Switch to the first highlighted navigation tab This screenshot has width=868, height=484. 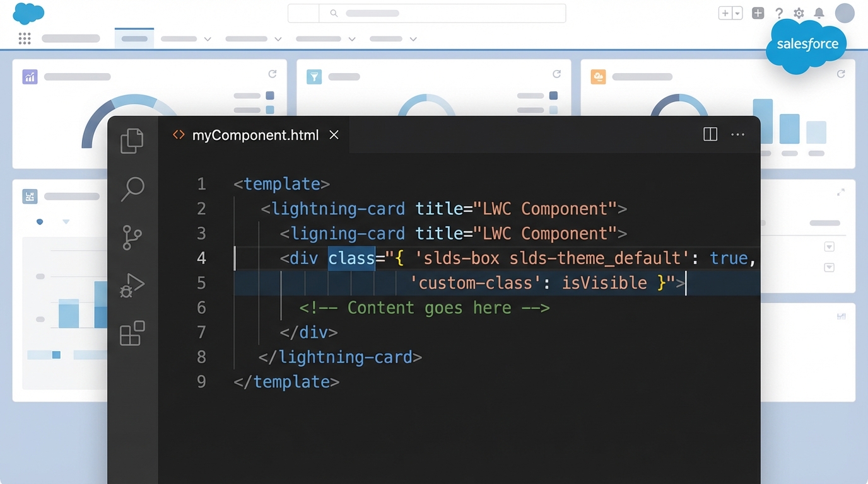[x=134, y=38]
